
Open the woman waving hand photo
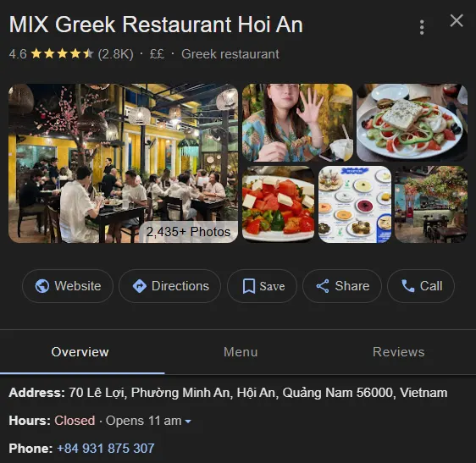pos(297,123)
